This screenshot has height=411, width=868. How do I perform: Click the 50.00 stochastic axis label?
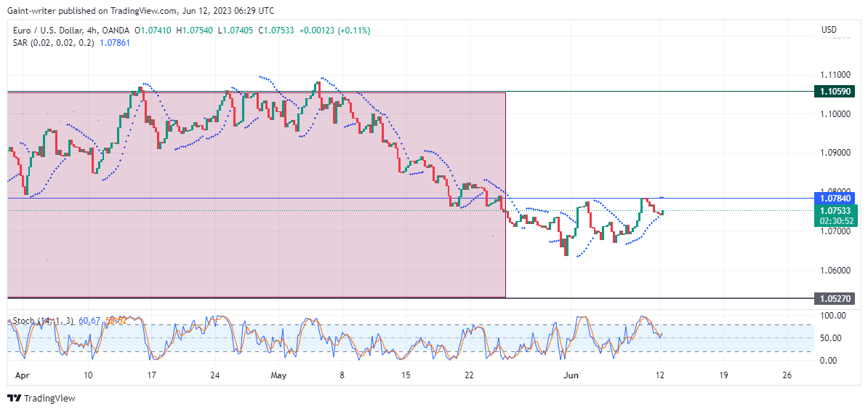[832, 338]
